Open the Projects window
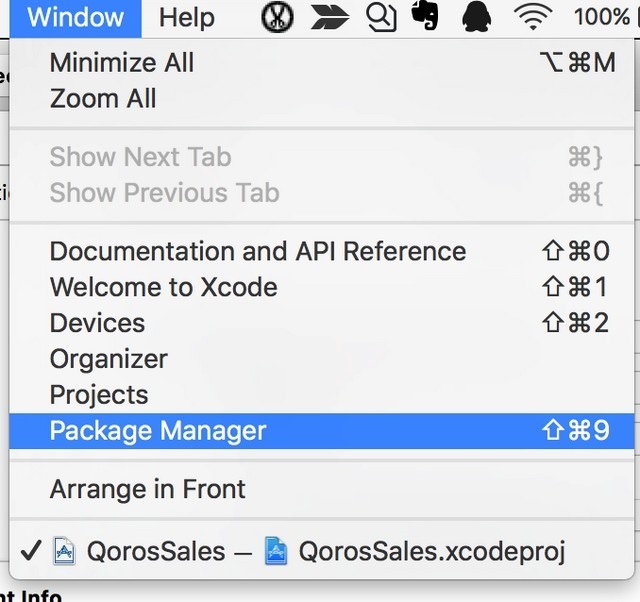Viewport: 640px width, 602px height. pos(99,395)
